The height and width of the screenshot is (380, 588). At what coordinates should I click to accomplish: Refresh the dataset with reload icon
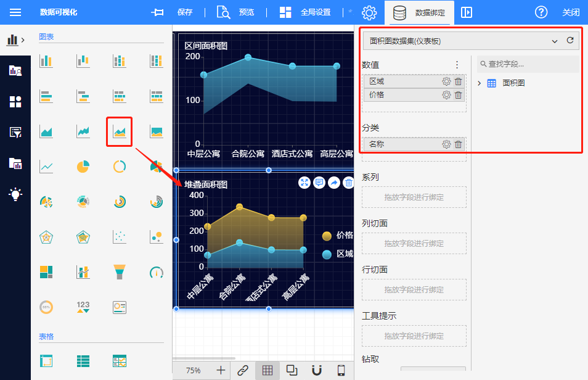click(x=570, y=41)
